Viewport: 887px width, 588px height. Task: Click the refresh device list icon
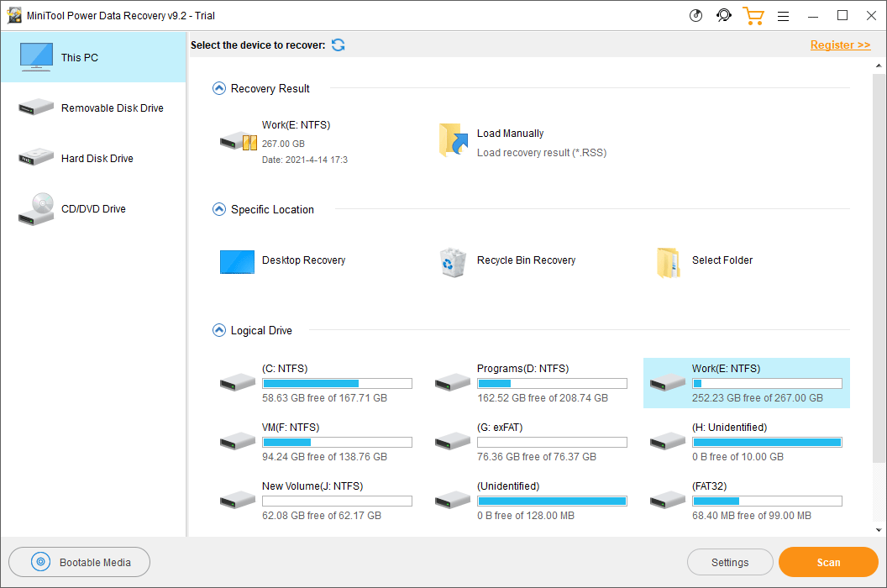pyautogui.click(x=338, y=45)
